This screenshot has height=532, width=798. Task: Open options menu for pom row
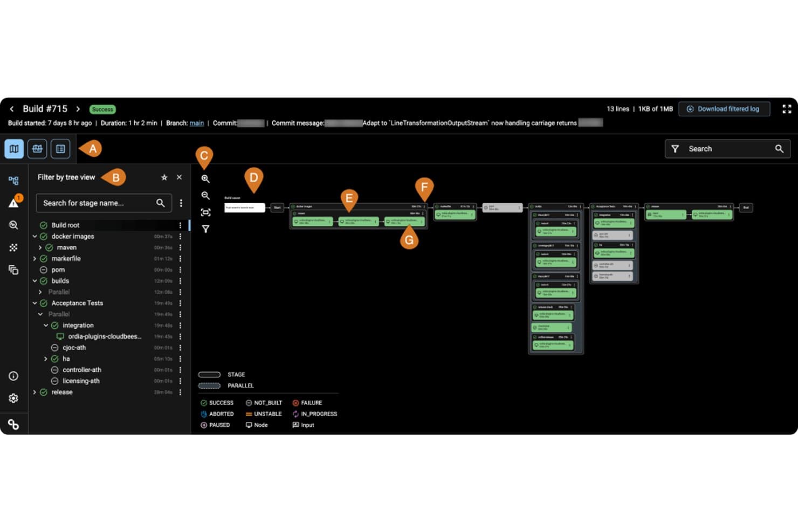click(180, 270)
